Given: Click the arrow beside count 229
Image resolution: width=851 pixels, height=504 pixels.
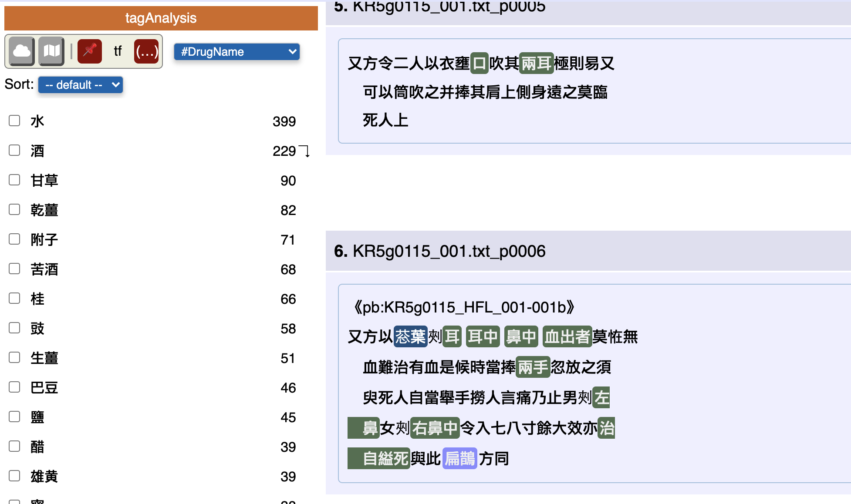Looking at the screenshot, I should tap(305, 151).
